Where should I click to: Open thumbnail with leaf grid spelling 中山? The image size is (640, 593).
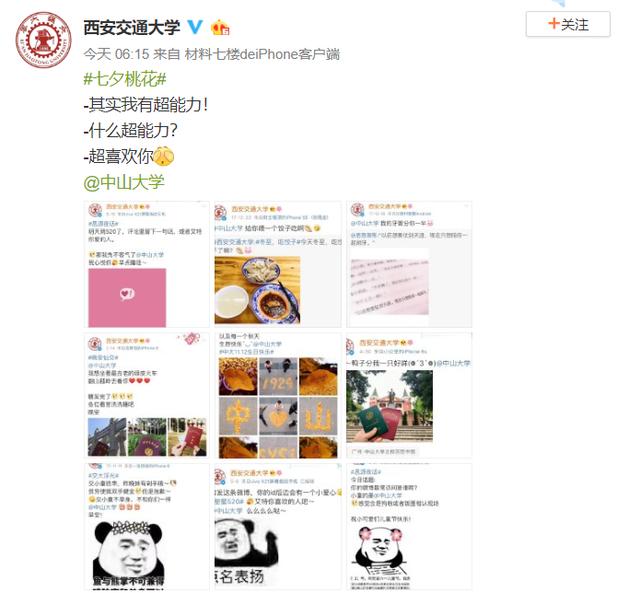278,395
